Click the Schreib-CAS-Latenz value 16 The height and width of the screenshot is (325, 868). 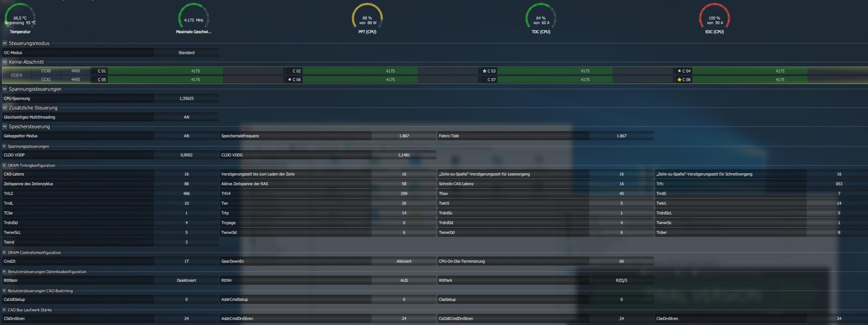tap(621, 184)
